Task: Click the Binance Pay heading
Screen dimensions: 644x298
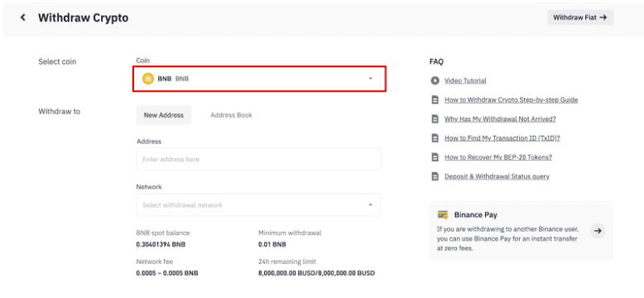Action: point(476,214)
